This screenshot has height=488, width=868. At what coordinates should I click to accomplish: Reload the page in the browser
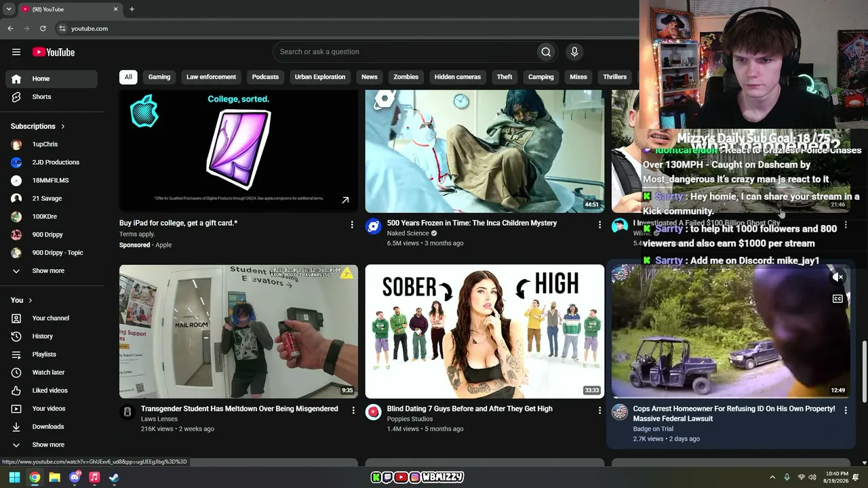tap(43, 28)
